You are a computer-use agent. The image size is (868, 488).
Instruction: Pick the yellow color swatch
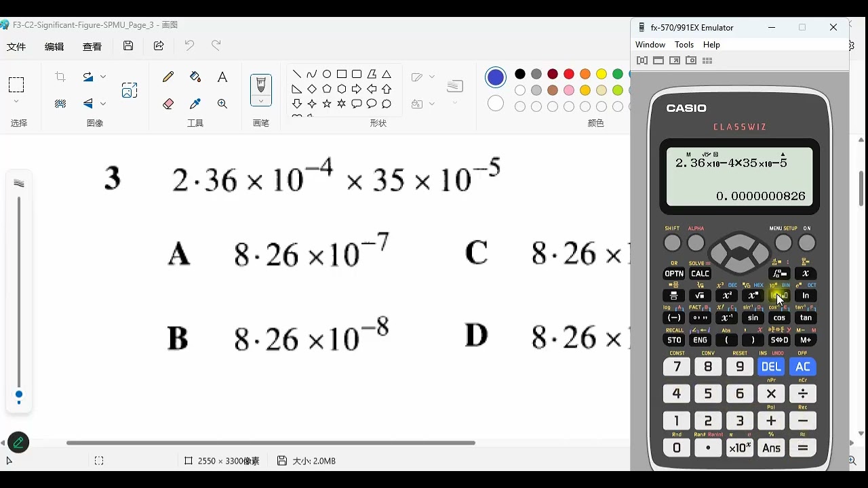tap(601, 74)
